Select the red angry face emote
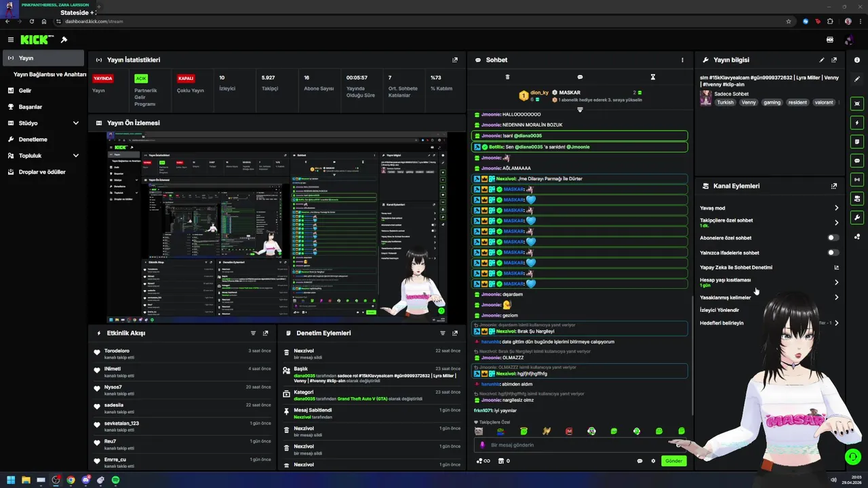The image size is (868, 488). (569, 431)
